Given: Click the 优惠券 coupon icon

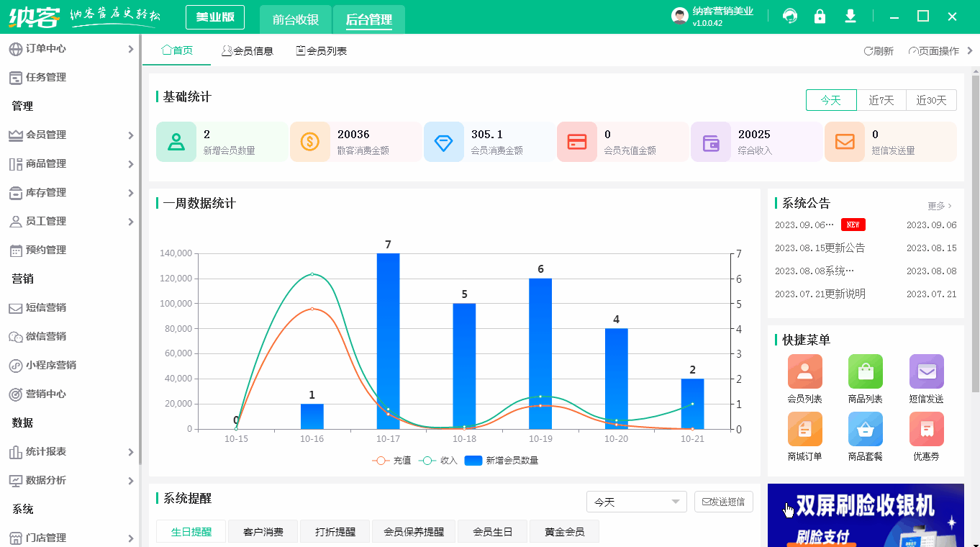Looking at the screenshot, I should (x=926, y=429).
